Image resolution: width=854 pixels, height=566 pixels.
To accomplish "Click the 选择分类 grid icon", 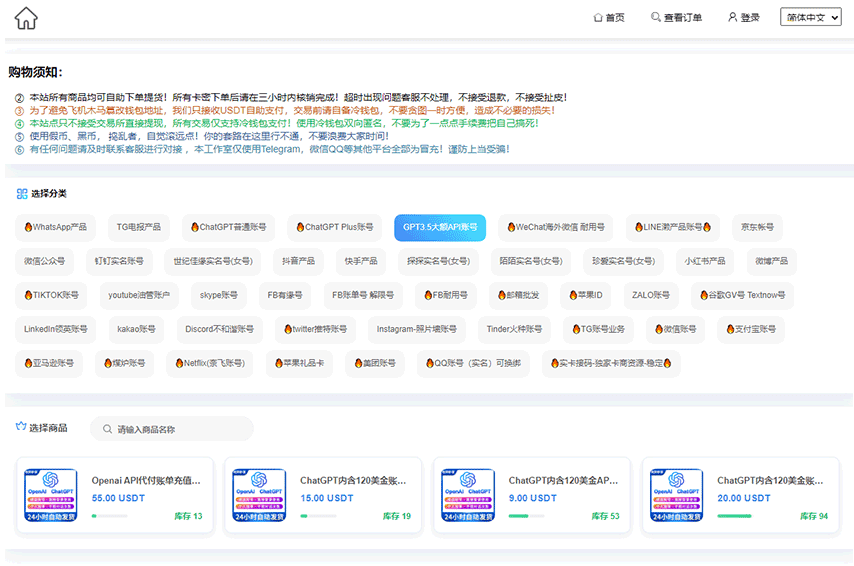I will pos(22,193).
